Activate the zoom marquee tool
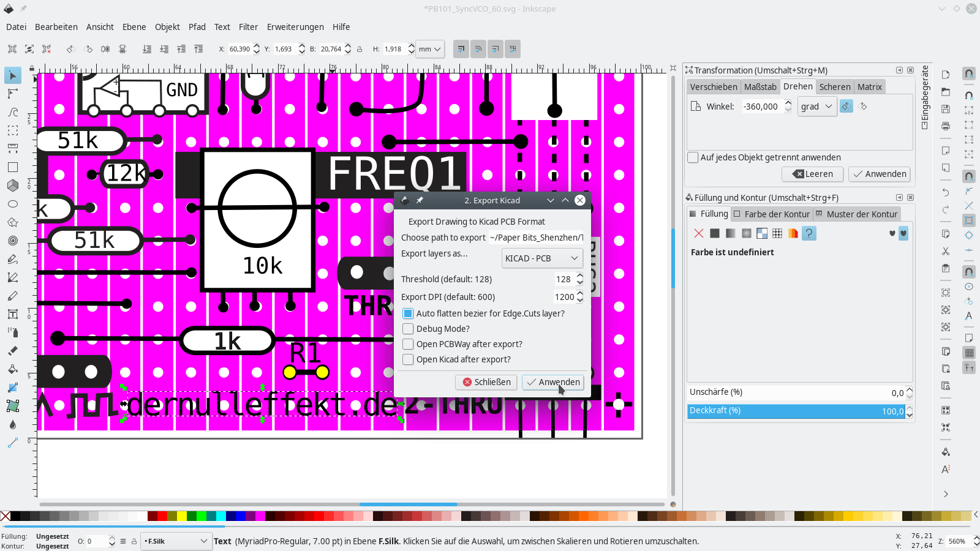 (12, 130)
